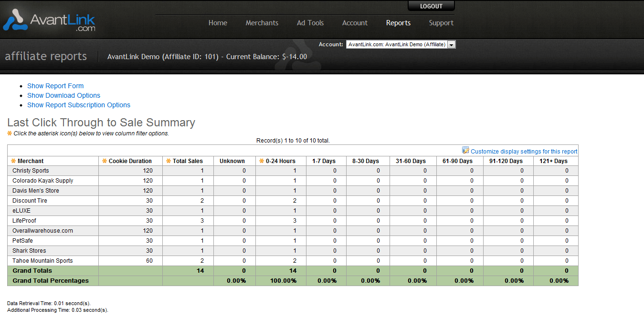Click the 1-7 Days column header

point(324,161)
